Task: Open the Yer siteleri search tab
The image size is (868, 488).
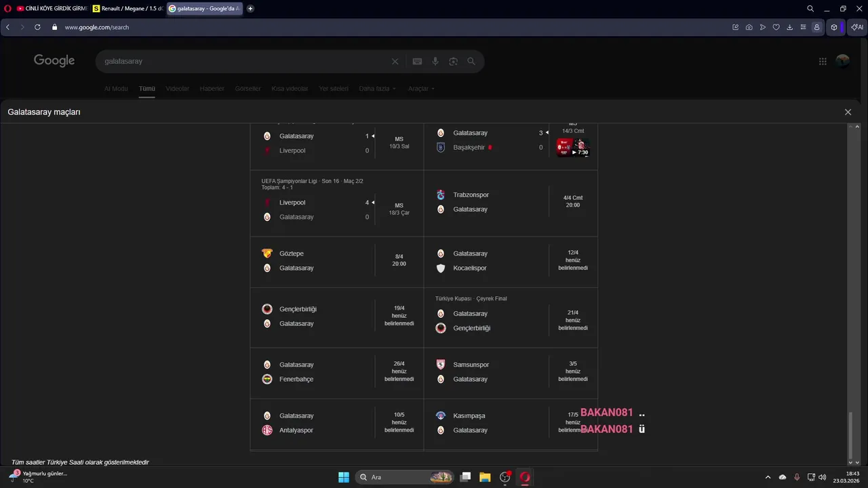Action: click(334, 89)
